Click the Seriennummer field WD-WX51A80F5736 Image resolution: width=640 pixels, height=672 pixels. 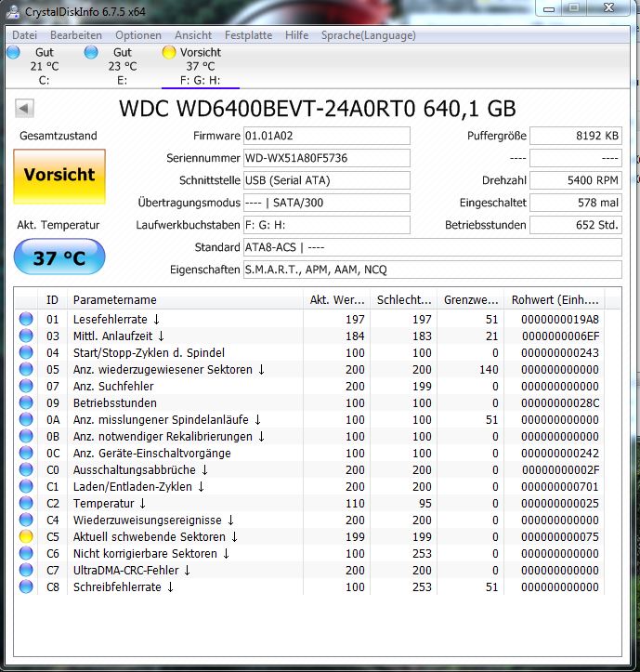point(326,158)
